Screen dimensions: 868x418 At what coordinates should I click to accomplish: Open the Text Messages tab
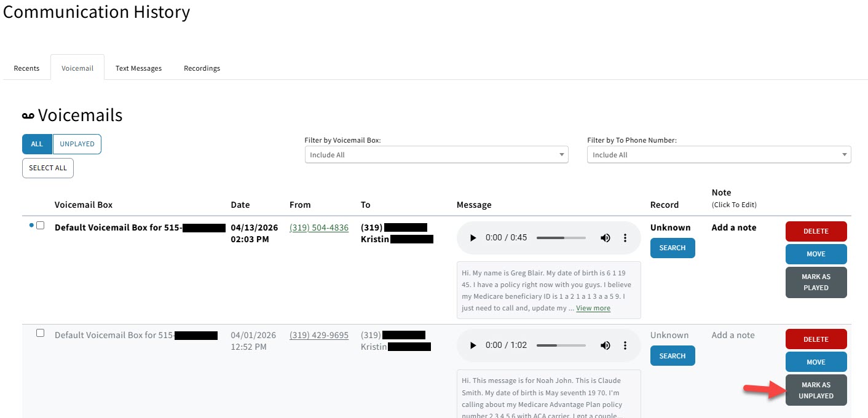click(138, 68)
